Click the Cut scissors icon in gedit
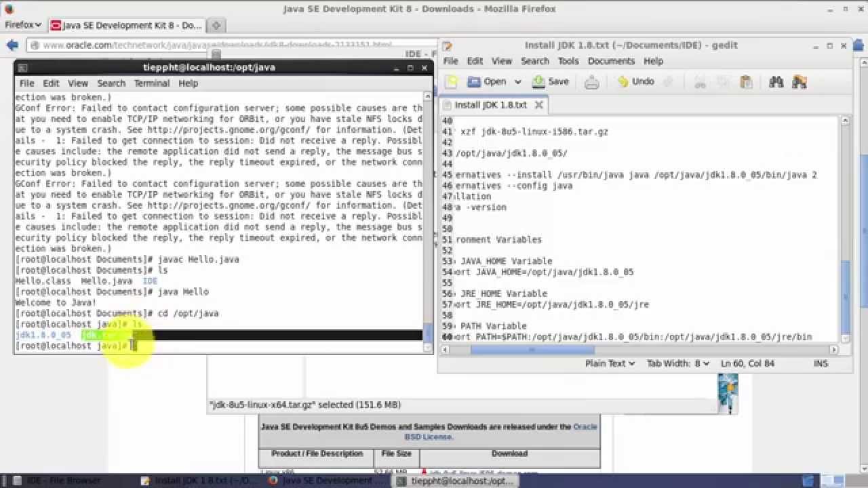This screenshot has width=868, height=488. 700,82
